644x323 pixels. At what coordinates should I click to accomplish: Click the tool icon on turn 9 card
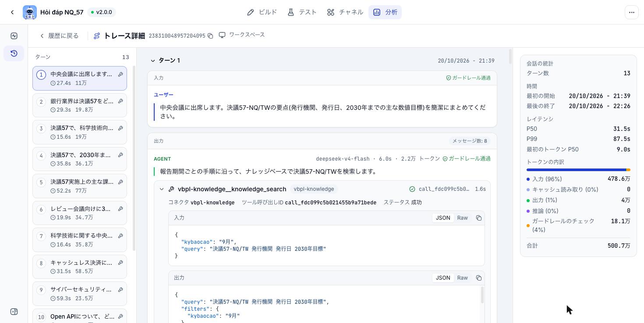(120, 290)
